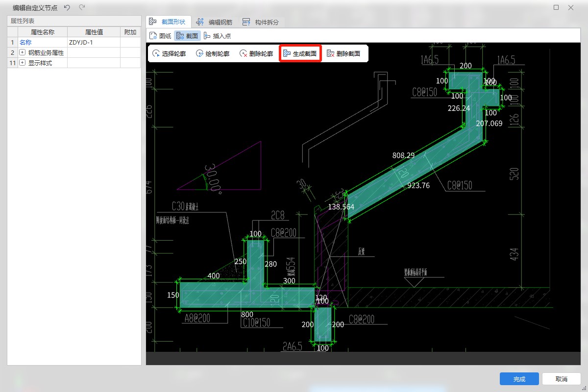Click the redo arrow in title bar
The height and width of the screenshot is (392, 588).
82,7
